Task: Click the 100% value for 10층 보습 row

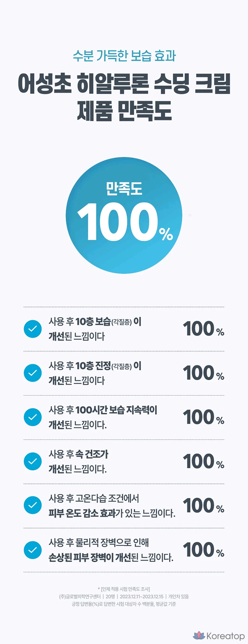Action: click(x=203, y=329)
